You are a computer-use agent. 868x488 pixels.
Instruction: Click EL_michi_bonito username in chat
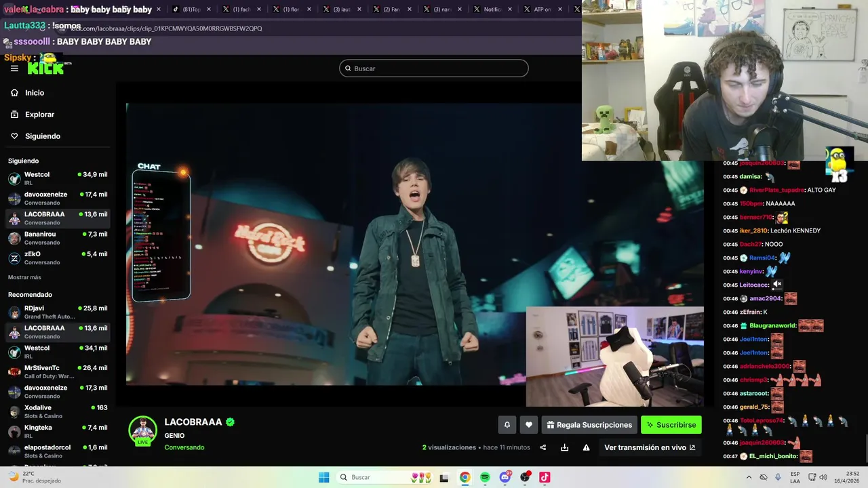tap(773, 456)
